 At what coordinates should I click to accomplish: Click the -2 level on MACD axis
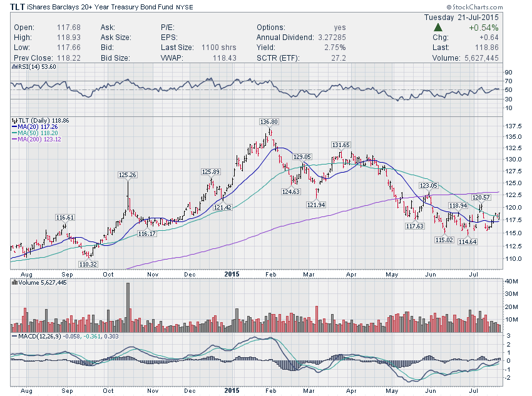point(508,377)
